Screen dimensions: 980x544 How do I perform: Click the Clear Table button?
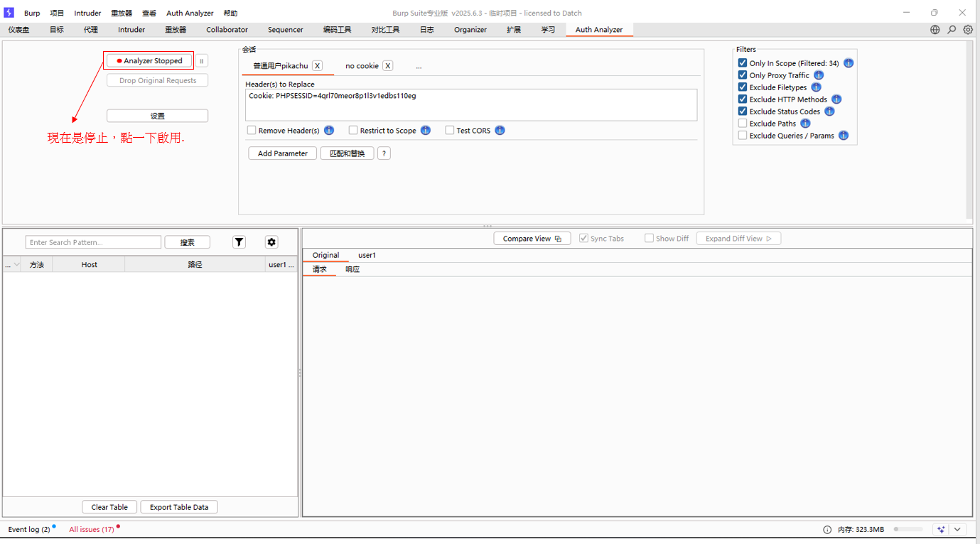point(109,507)
